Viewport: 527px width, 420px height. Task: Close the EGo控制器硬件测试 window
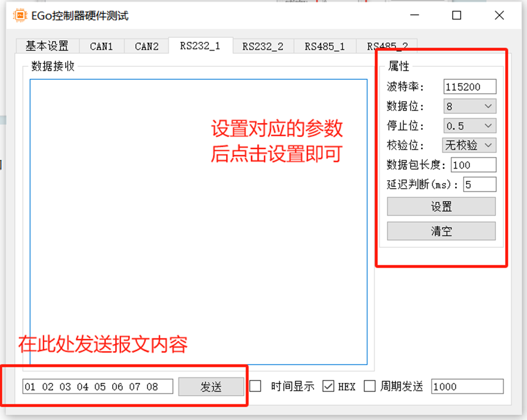(x=500, y=15)
